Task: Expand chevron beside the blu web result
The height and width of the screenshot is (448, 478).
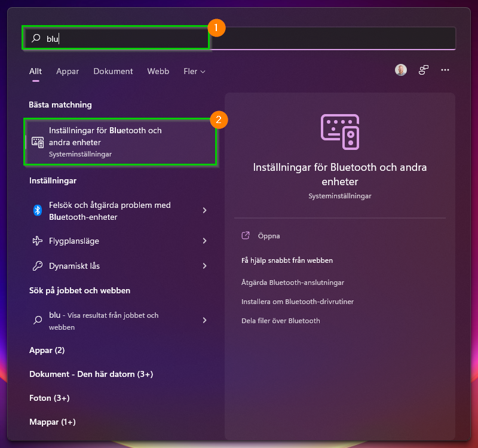Action: click(204, 320)
